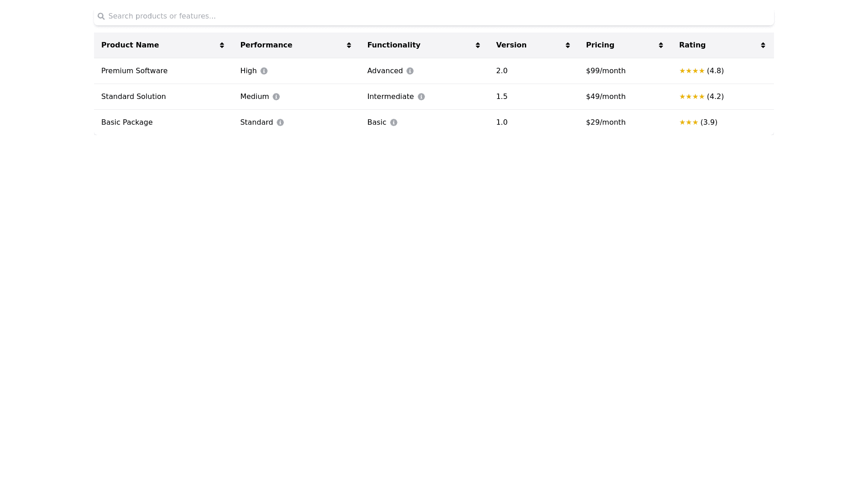The width and height of the screenshot is (868, 488).
Task: Click sort arrows in Product Name column
Action: pos(222,45)
